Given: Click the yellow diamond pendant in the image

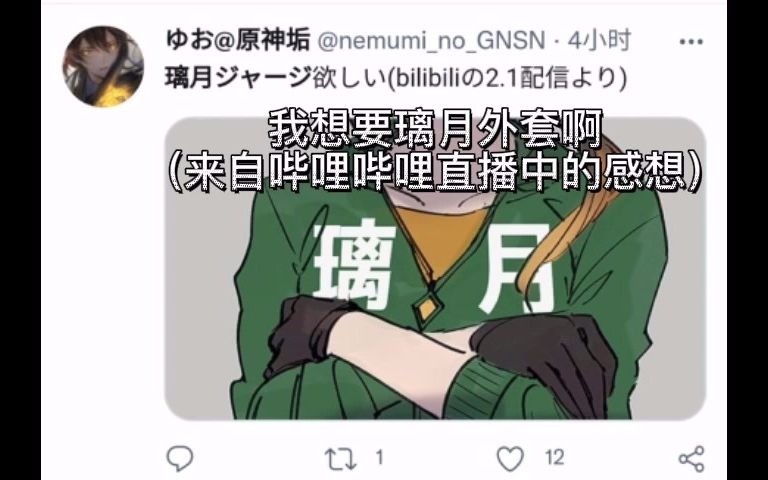Looking at the screenshot, I should click(x=427, y=307).
